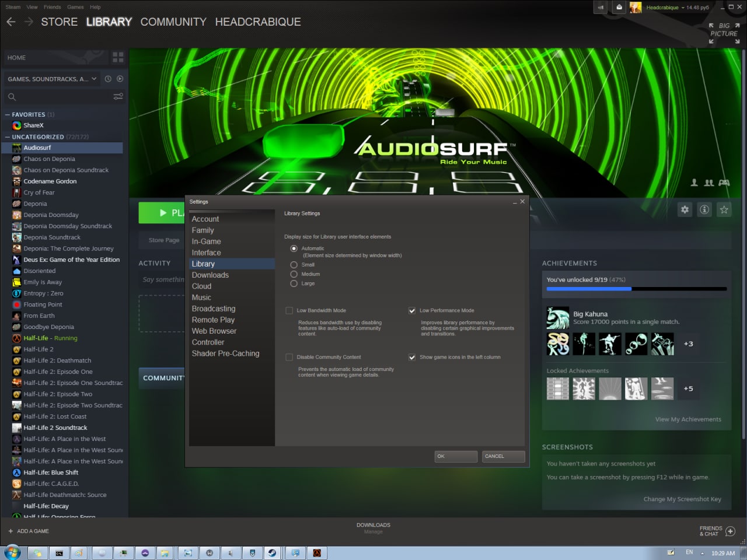Collapse the Uncategorized category
747x560 pixels.
[8, 137]
